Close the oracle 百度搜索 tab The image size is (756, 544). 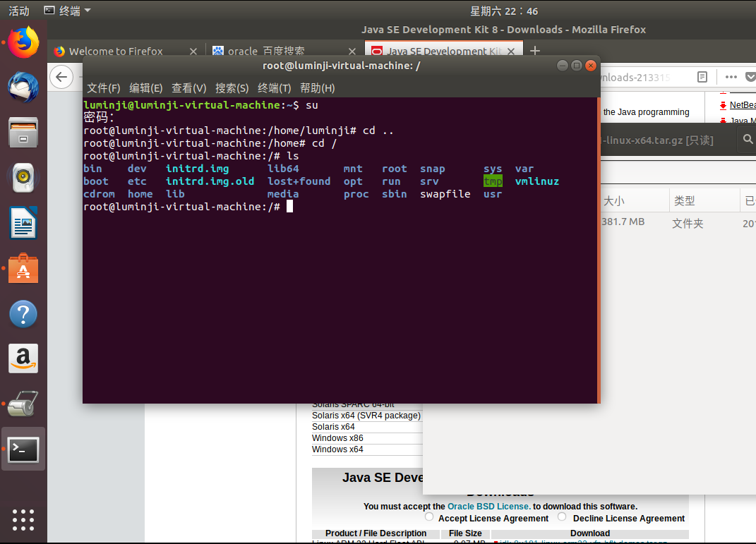pos(352,51)
